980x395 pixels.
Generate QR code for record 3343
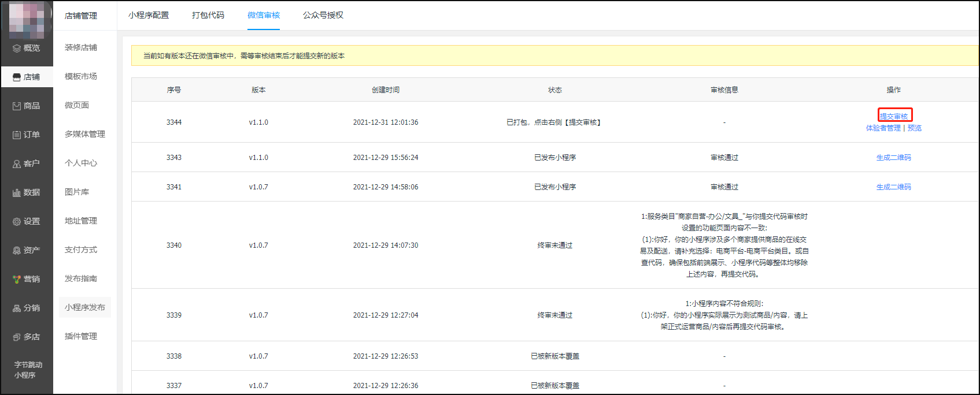tap(893, 158)
